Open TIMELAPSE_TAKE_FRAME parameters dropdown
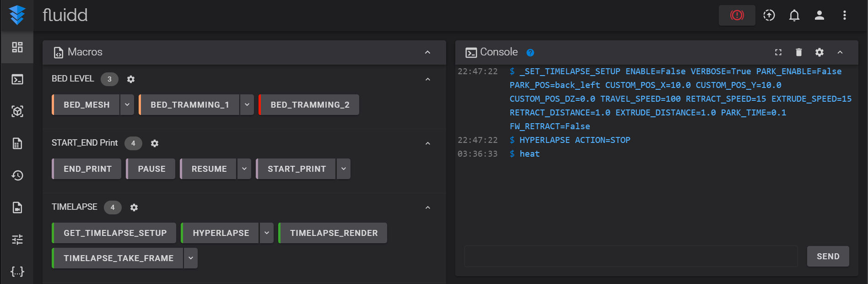This screenshot has height=284, width=868. 191,258
